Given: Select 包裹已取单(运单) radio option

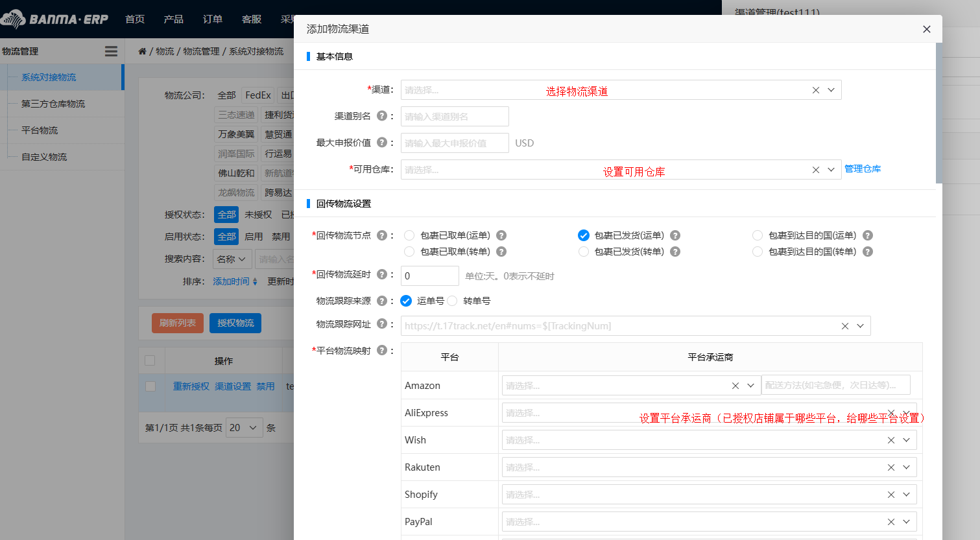Looking at the screenshot, I should (409, 235).
